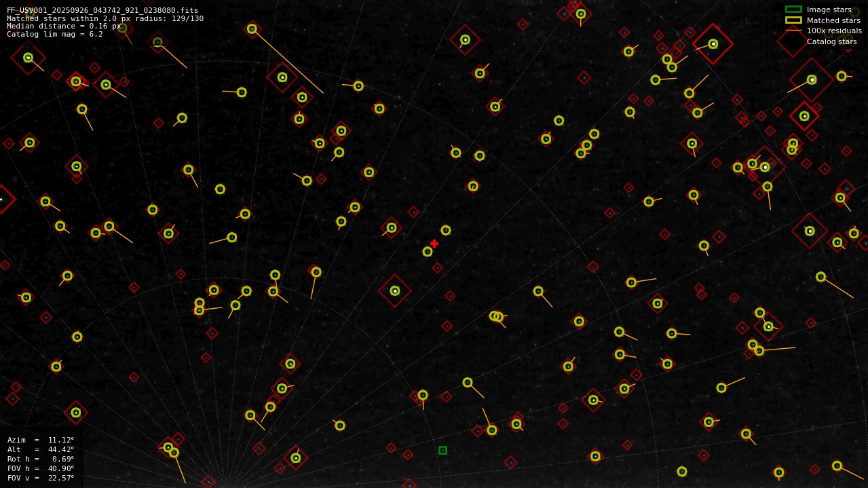Viewport: 868px width, 488px height.
Task: Click the 'Azim = 11.12°' readout
Action: [x=41, y=440]
